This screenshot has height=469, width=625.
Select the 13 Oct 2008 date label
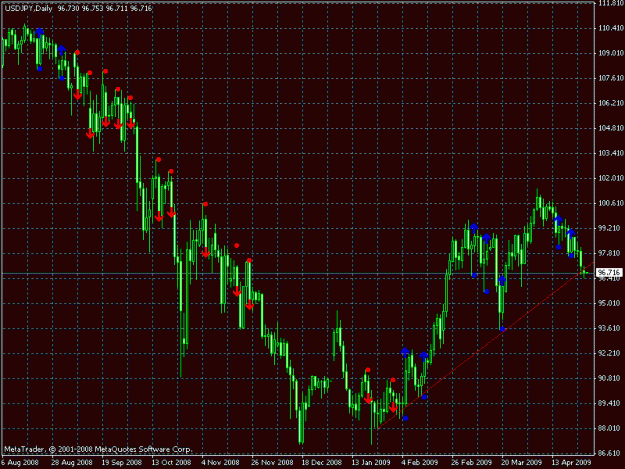tap(171, 463)
